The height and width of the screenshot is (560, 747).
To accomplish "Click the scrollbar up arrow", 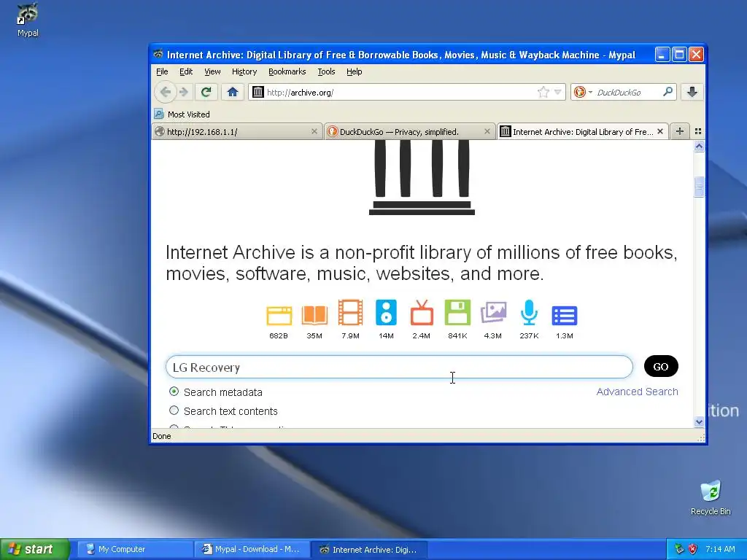I will click(699, 147).
